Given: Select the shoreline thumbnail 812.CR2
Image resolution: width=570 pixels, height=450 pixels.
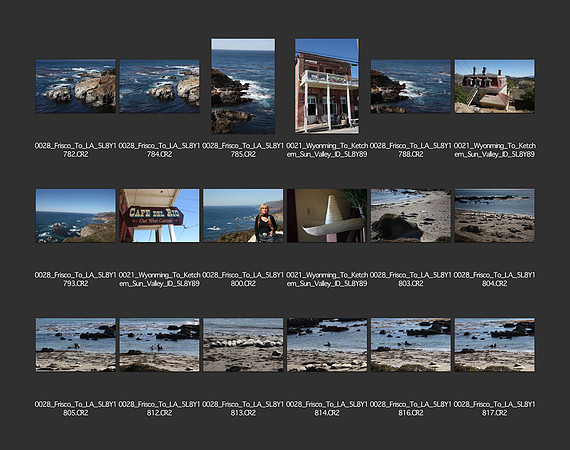Looking at the screenshot, I should pyautogui.click(x=159, y=345).
